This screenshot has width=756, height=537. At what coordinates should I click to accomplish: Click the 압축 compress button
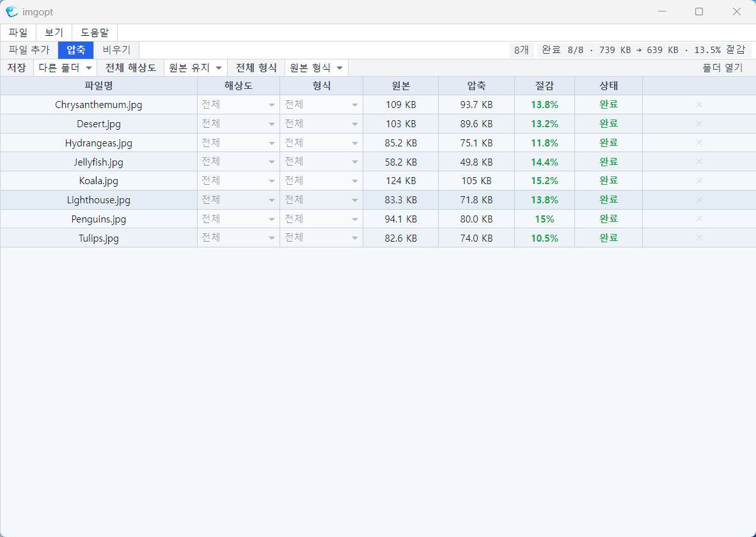point(75,50)
